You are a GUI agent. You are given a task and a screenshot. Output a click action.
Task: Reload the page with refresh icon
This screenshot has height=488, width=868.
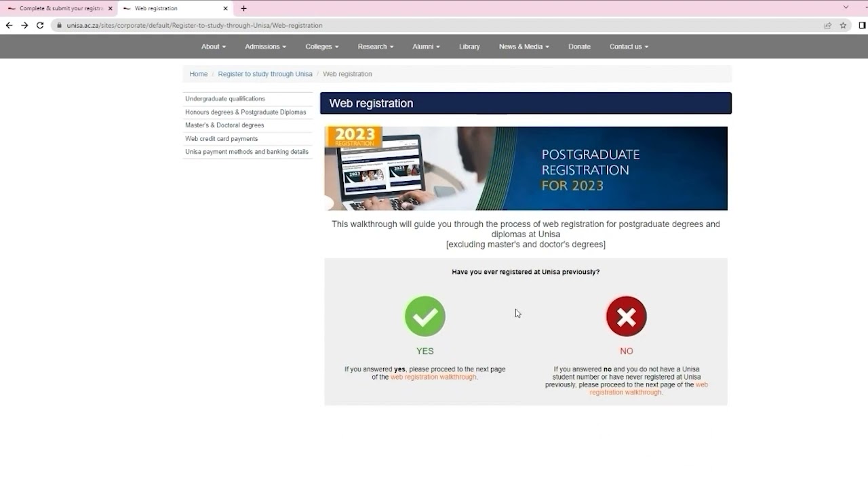point(40,25)
